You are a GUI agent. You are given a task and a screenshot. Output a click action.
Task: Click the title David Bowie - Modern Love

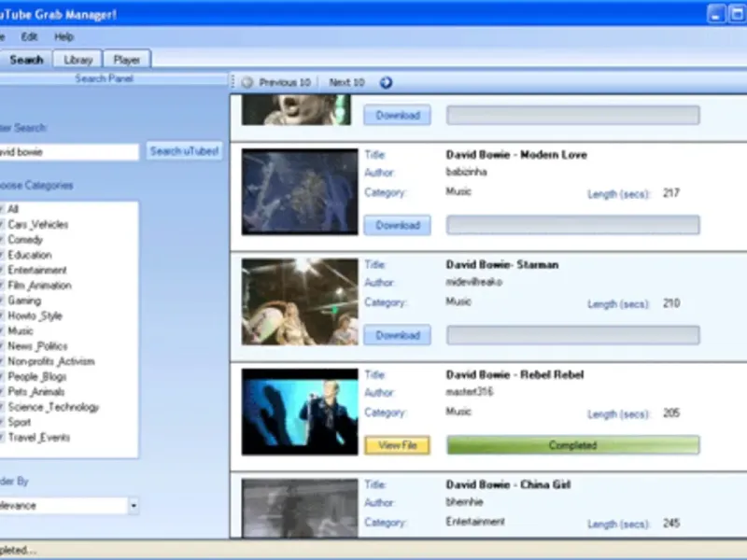point(516,155)
